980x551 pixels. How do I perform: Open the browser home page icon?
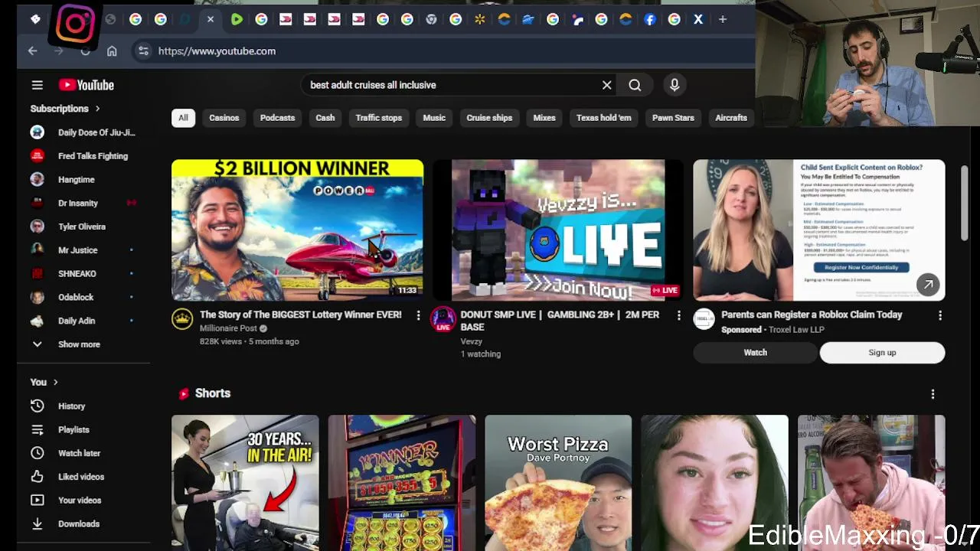pyautogui.click(x=112, y=51)
